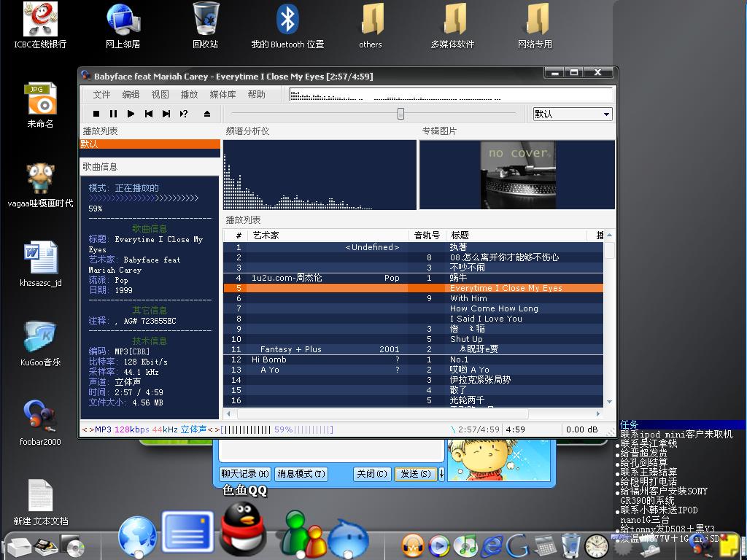Pause the current song

coord(113,114)
